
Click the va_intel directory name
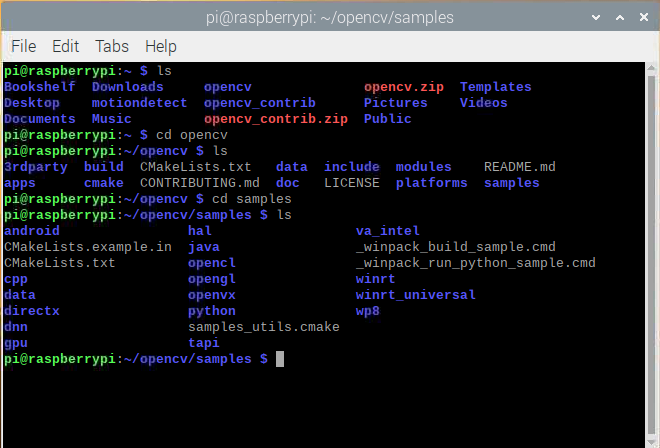[387, 231]
